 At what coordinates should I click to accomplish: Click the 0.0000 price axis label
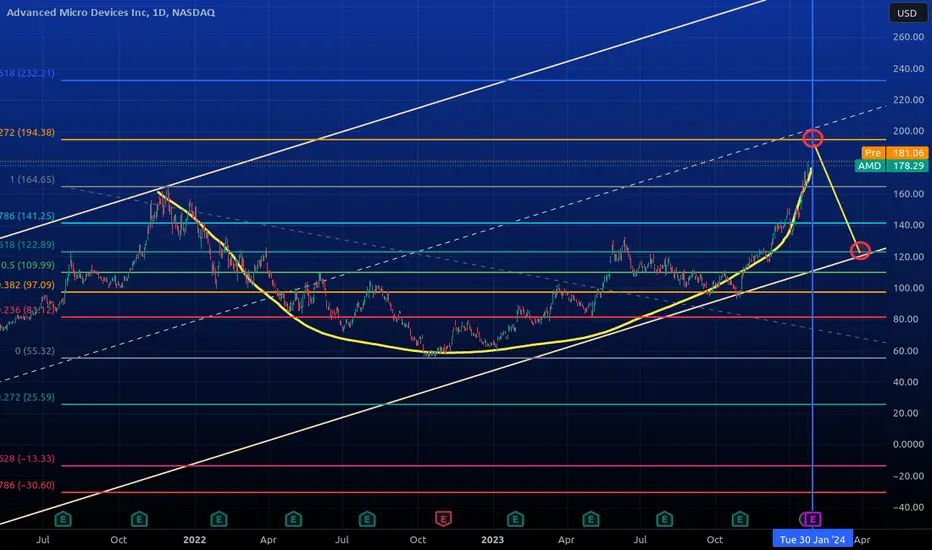coord(908,444)
